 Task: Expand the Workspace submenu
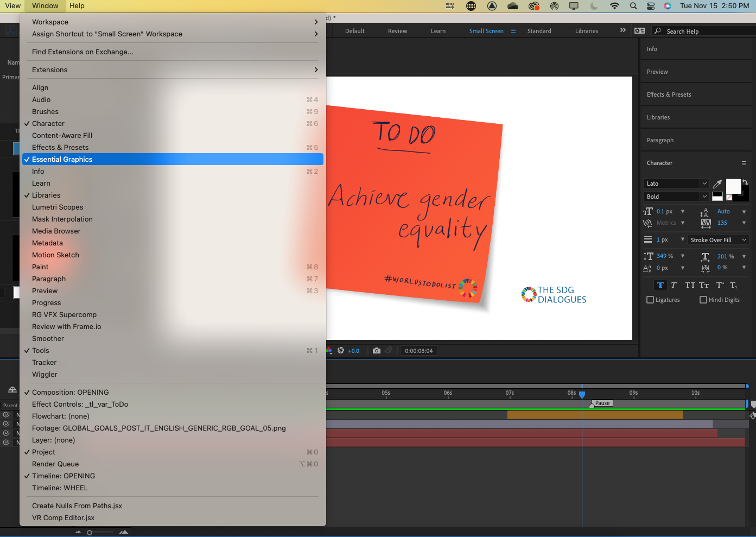point(173,22)
